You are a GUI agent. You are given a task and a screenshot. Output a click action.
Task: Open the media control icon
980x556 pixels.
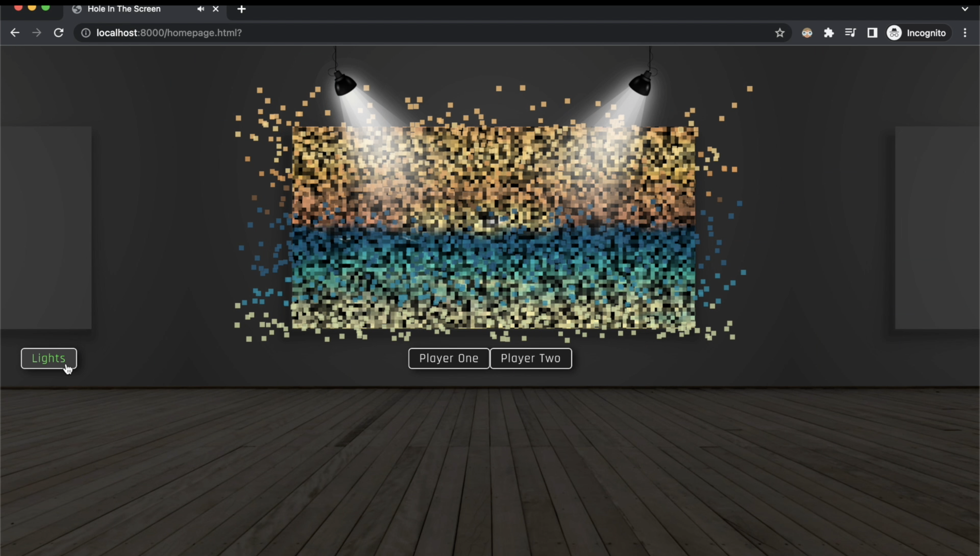pos(850,33)
